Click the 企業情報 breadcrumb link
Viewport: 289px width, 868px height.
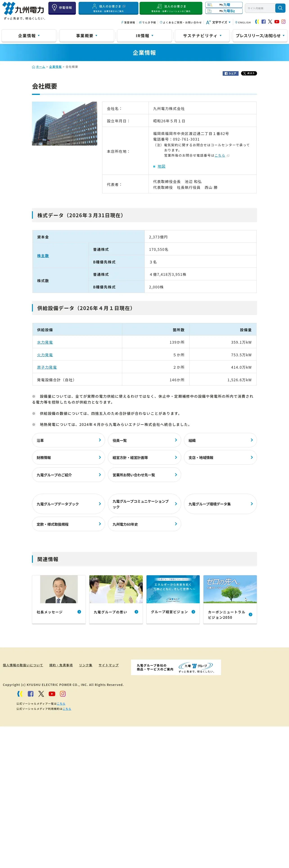(x=55, y=67)
